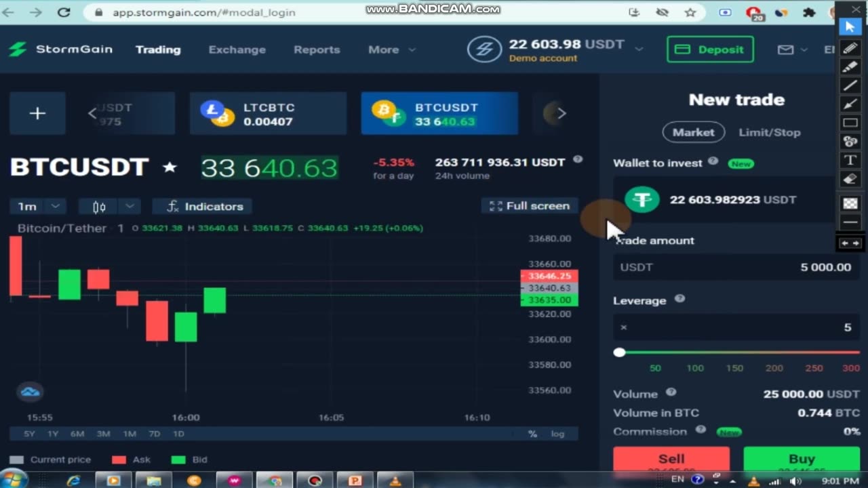Set chart range to 5Y
Screen dimensions: 868x488
point(29,434)
